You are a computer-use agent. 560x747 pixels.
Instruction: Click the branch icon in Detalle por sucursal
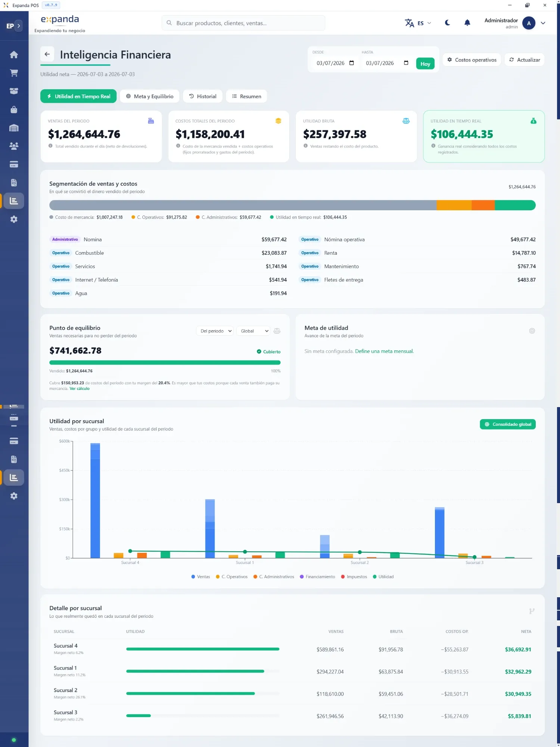click(x=532, y=611)
